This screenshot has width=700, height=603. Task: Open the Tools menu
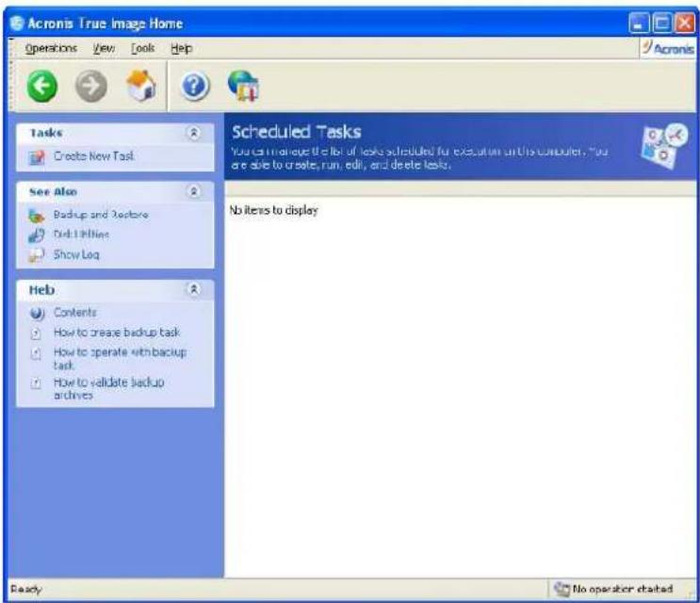(x=143, y=48)
